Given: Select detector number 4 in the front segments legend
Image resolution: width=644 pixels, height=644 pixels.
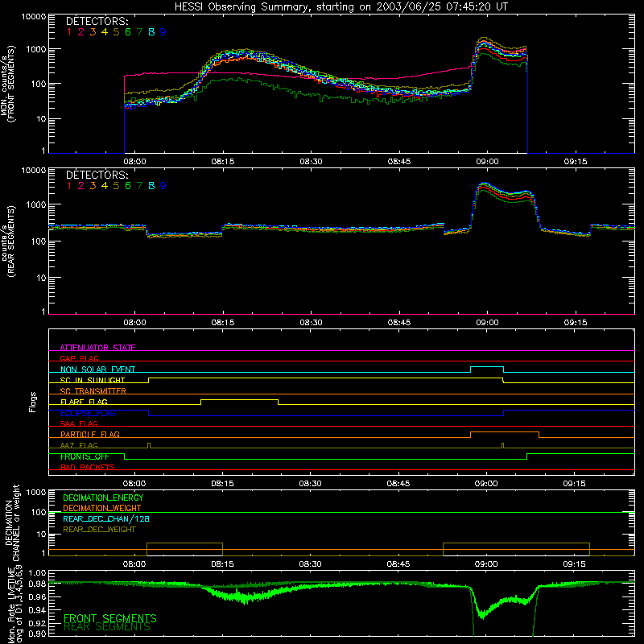Looking at the screenshot, I should (x=105, y=32).
